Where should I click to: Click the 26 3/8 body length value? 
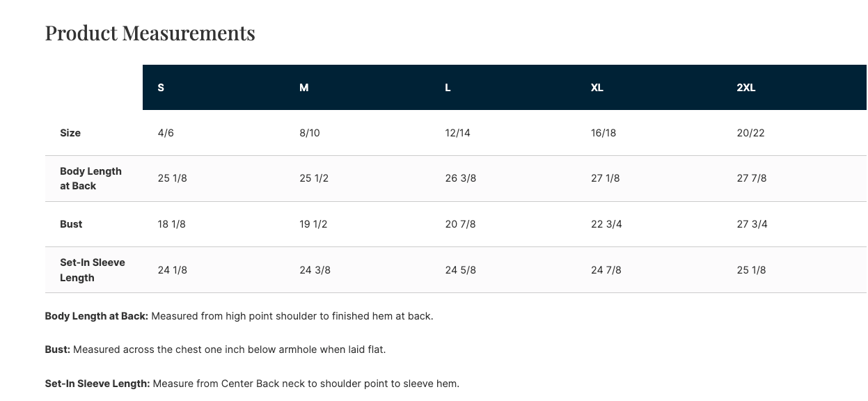pos(461,178)
